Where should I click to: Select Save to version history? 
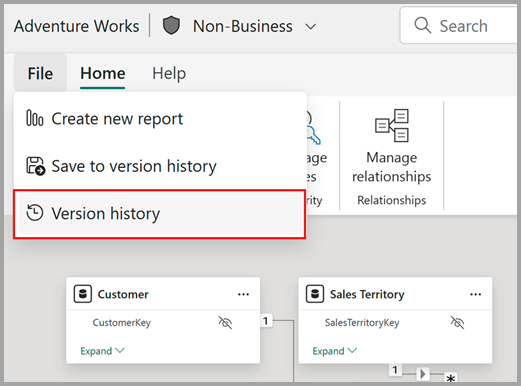[160, 166]
